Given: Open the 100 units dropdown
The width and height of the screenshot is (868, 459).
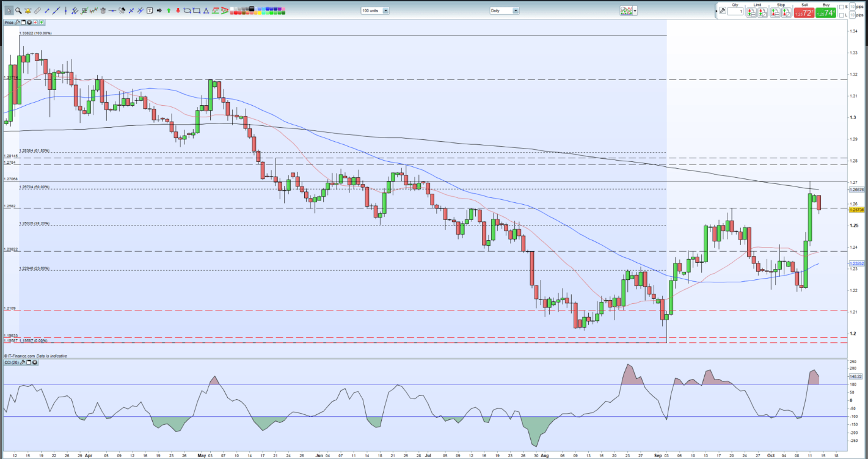Looking at the screenshot, I should [x=375, y=10].
